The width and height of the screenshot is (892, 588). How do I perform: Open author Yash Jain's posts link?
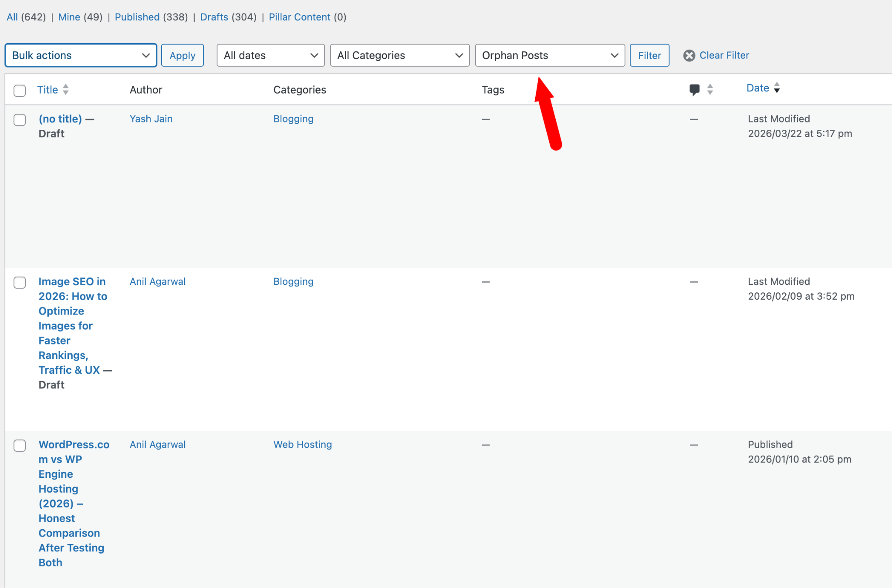(x=151, y=119)
